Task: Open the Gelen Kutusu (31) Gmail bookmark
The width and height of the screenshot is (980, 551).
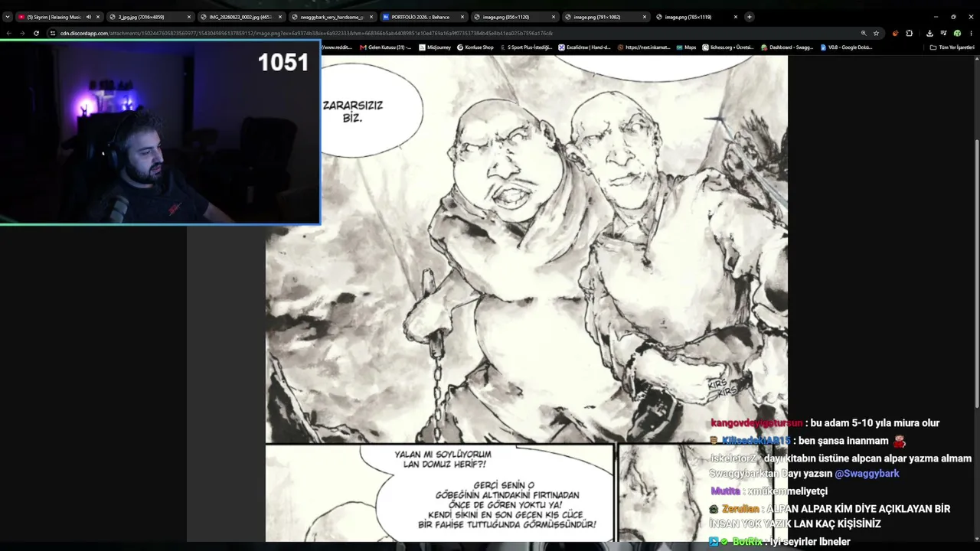Action: pyautogui.click(x=384, y=47)
